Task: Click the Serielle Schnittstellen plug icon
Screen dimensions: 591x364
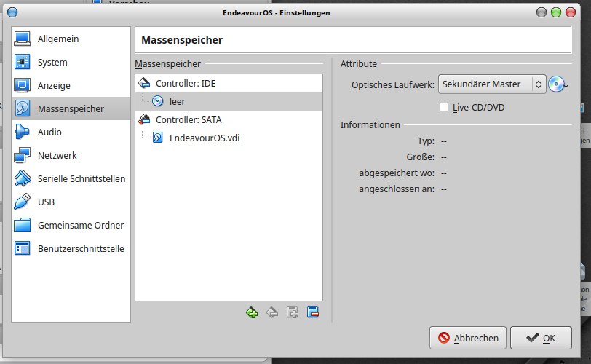Action: pyautogui.click(x=23, y=178)
